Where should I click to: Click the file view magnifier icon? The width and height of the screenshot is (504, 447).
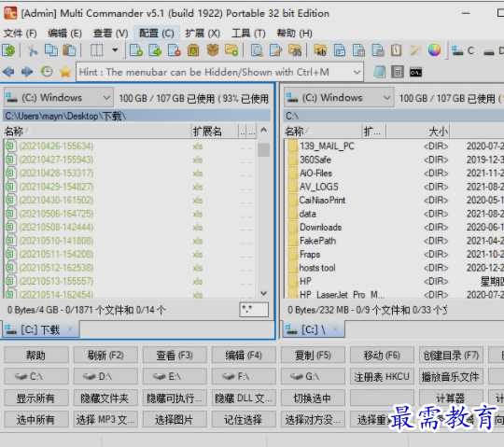(x=257, y=50)
